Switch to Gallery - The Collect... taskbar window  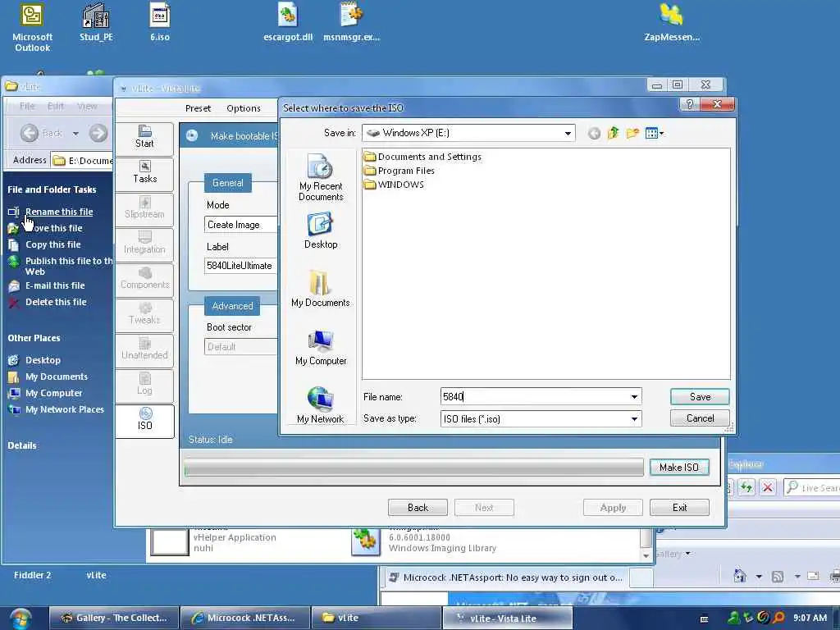[113, 618]
